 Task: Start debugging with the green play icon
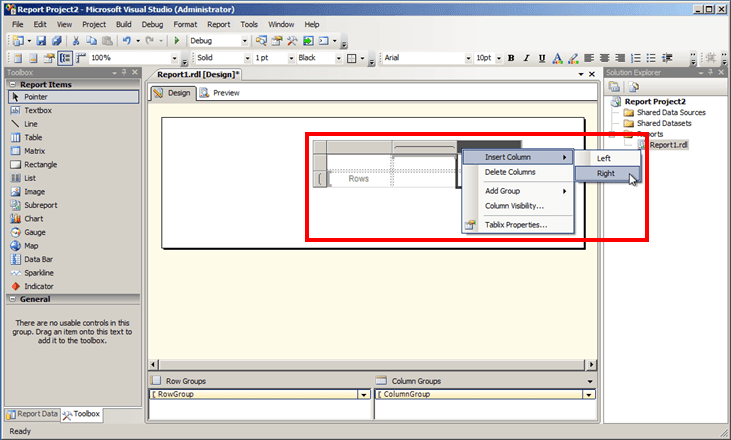[x=177, y=41]
